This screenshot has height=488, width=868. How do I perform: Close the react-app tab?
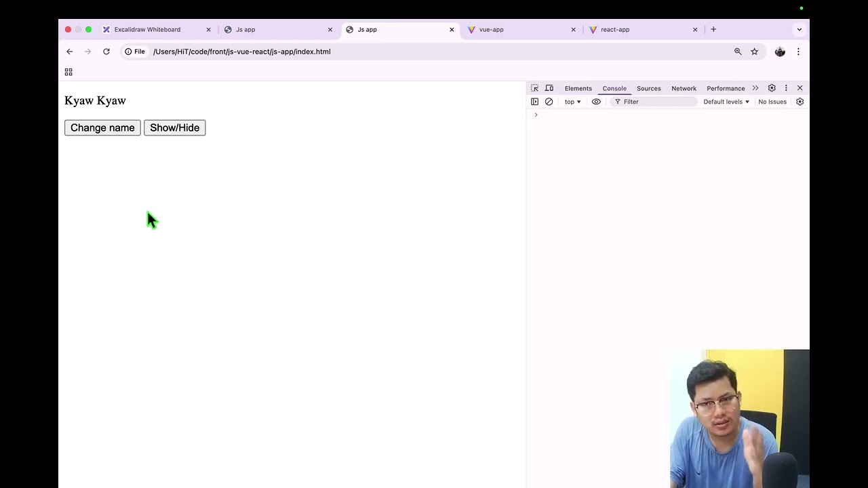[695, 29]
